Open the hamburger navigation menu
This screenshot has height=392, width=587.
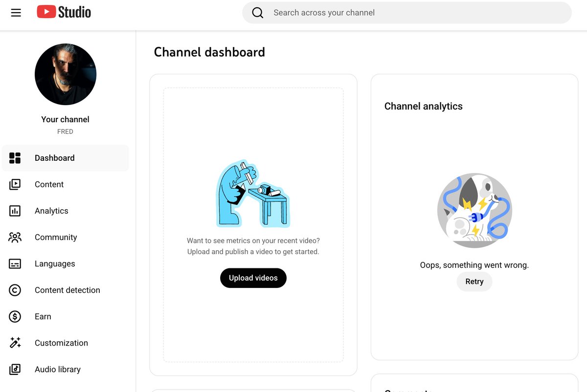[x=16, y=13]
